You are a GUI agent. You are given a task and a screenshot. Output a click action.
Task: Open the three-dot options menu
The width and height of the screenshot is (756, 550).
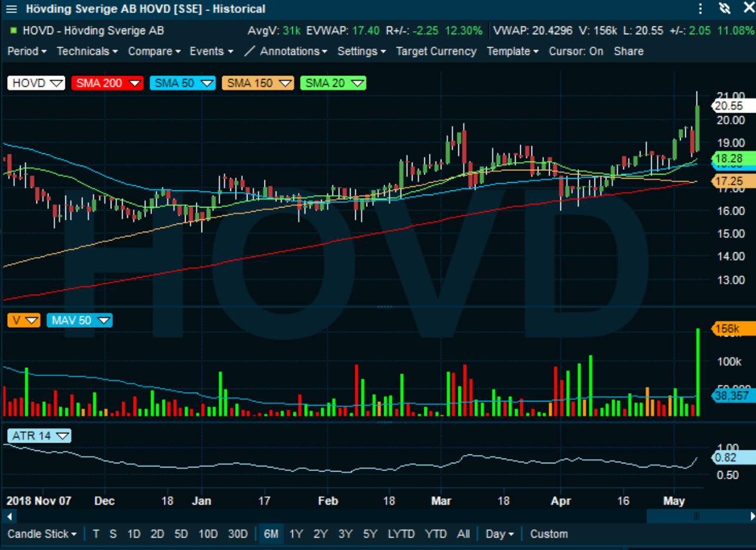click(700, 9)
